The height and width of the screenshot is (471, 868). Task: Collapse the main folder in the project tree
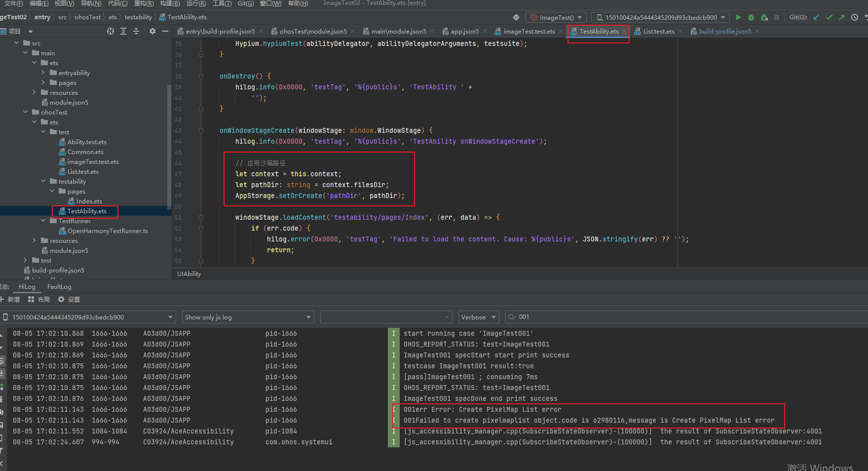[26, 53]
